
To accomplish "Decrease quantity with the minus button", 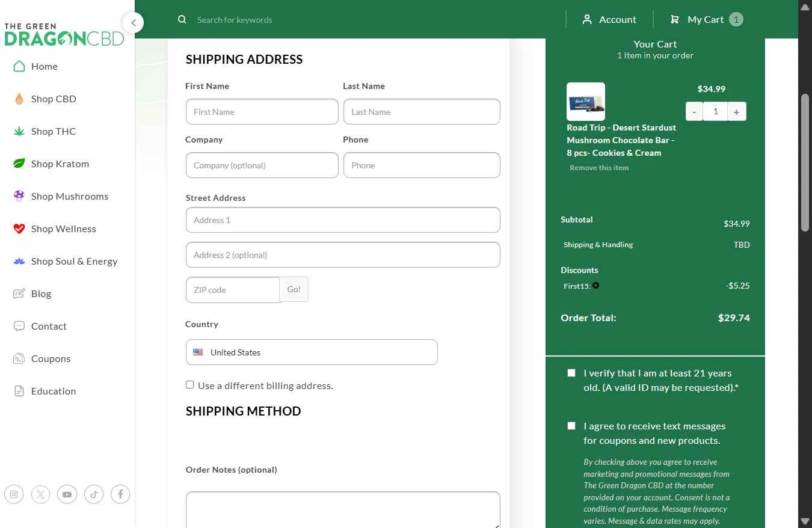I will [694, 111].
